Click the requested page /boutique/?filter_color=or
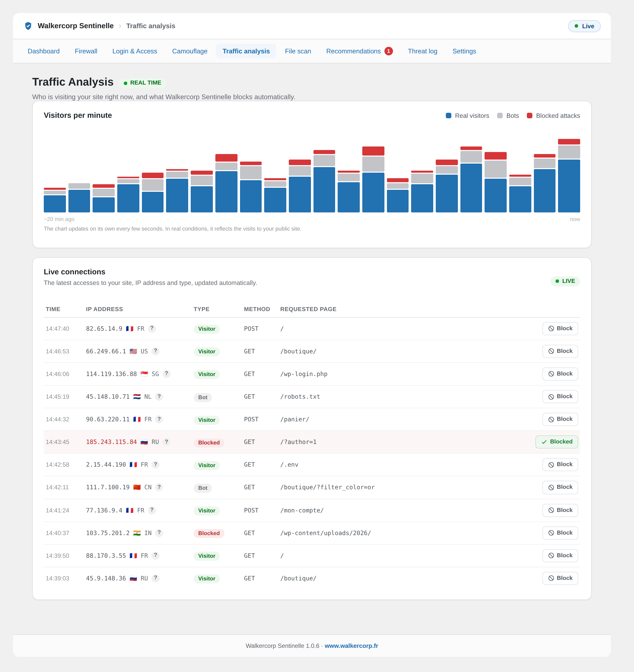Image resolution: width=634 pixels, height=672 pixels. 328,487
